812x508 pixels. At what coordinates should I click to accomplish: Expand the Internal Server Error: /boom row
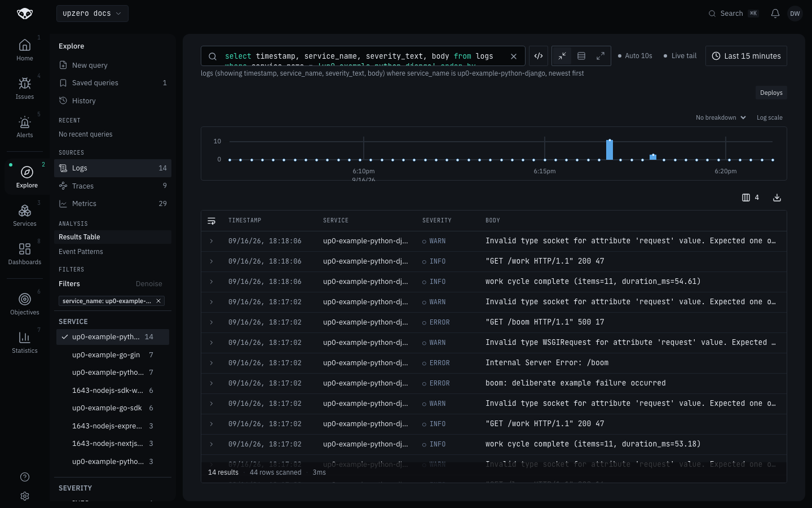click(211, 363)
